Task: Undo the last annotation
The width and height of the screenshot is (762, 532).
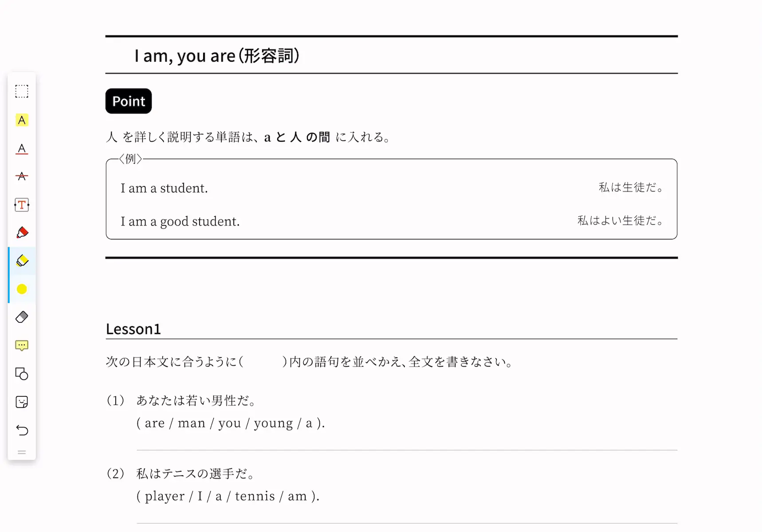Action: 22,430
